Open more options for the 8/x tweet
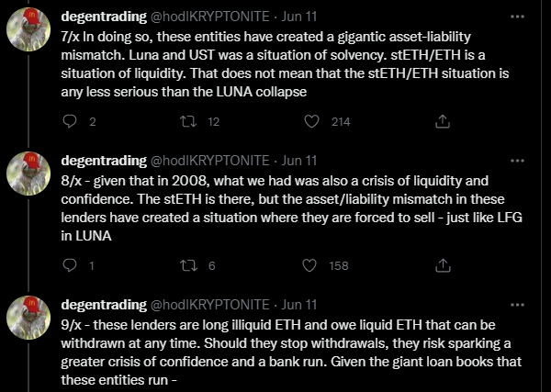Screen dimensions: 551x392 pyautogui.click(x=517, y=161)
